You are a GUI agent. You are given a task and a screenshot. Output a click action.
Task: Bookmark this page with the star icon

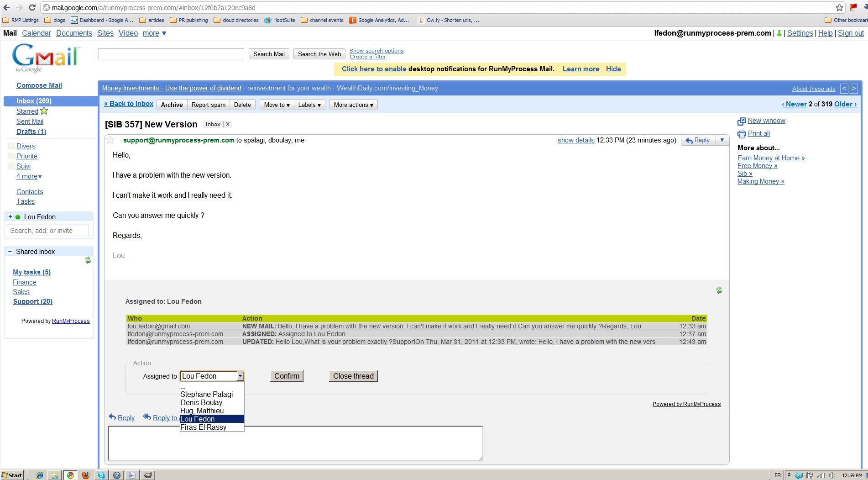[839, 7]
